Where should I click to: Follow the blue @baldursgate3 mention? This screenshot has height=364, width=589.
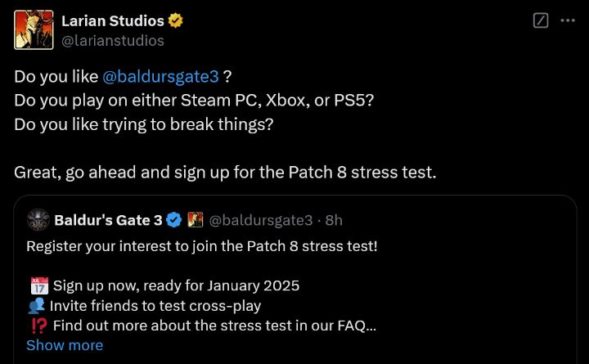[x=160, y=76]
